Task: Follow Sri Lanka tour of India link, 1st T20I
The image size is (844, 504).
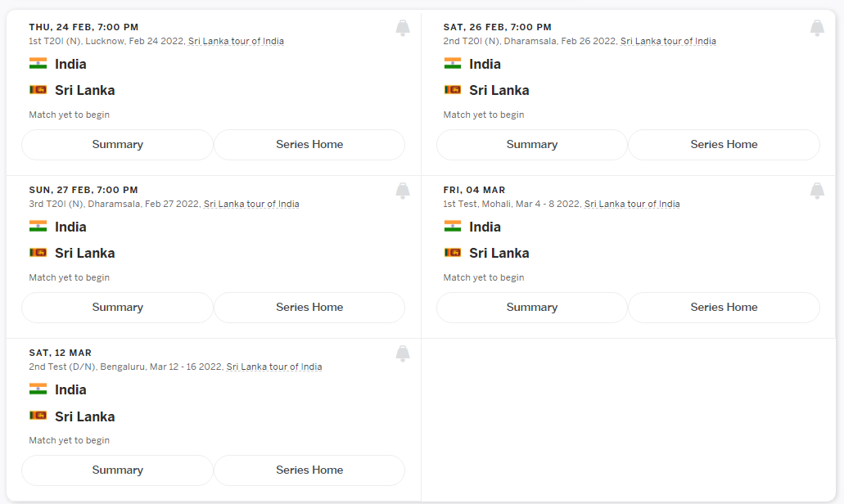Action: 236,41
